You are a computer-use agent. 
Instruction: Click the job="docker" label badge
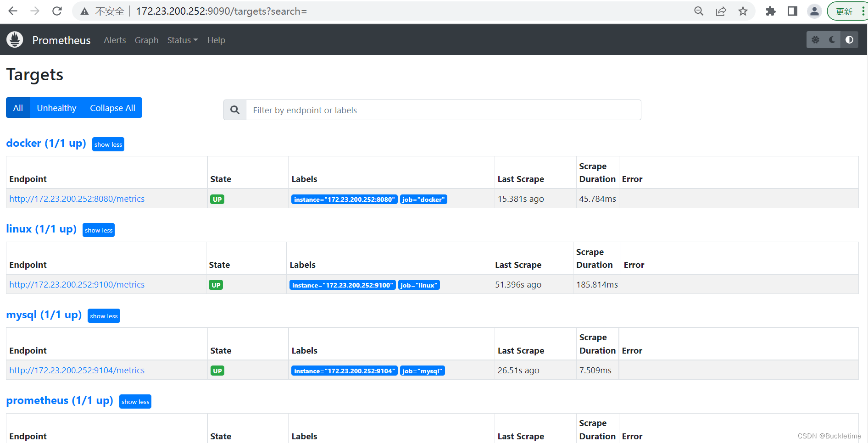point(423,199)
